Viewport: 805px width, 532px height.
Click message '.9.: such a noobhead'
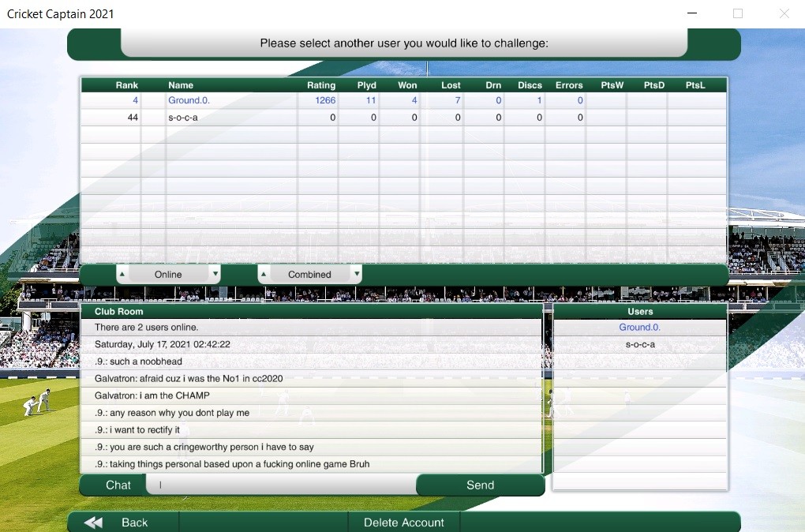pos(138,362)
